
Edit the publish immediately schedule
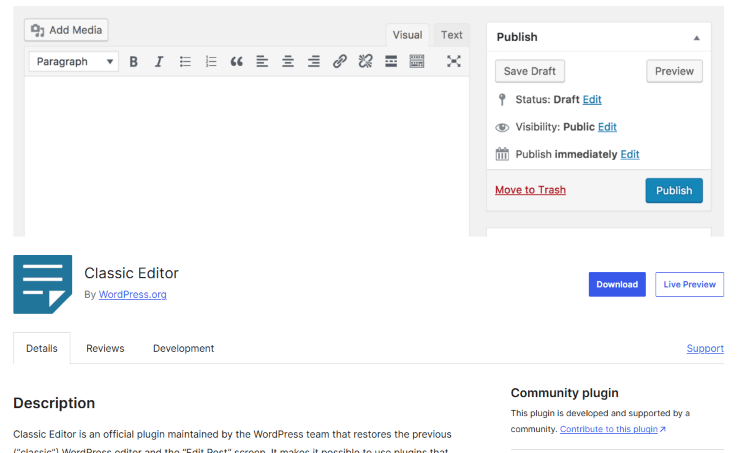630,154
